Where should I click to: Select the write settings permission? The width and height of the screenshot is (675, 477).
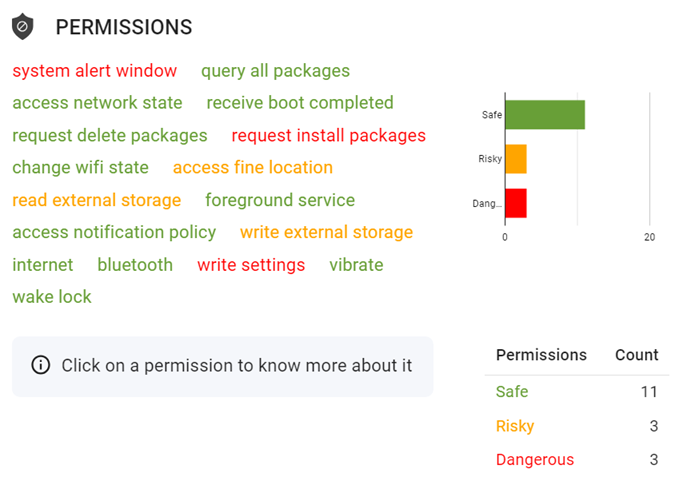(x=251, y=265)
